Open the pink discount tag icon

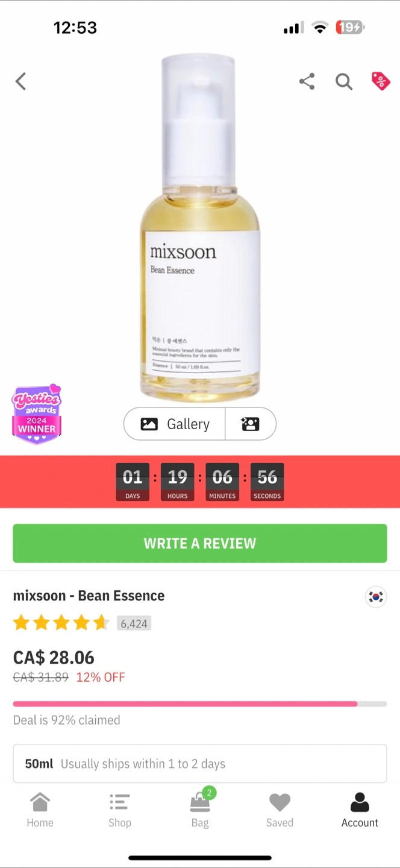(x=381, y=81)
